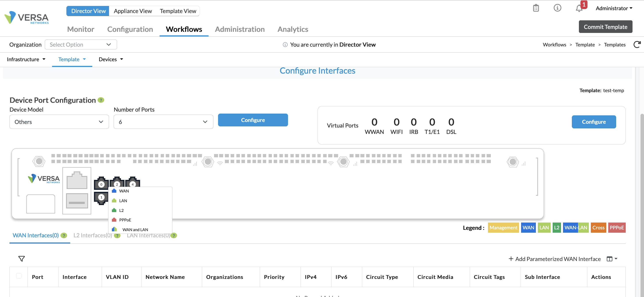Expand the Template submenu

pyautogui.click(x=72, y=59)
